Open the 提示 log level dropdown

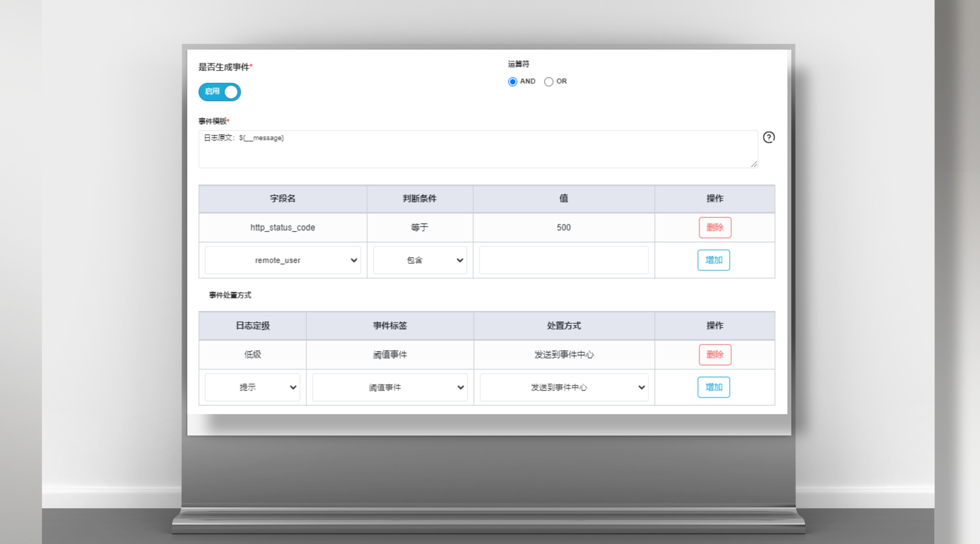coord(252,387)
